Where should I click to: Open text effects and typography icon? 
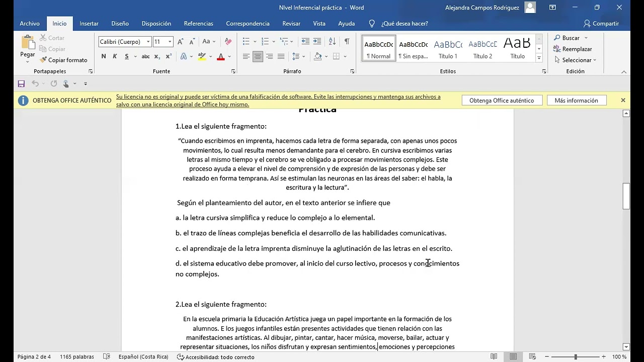(x=184, y=56)
